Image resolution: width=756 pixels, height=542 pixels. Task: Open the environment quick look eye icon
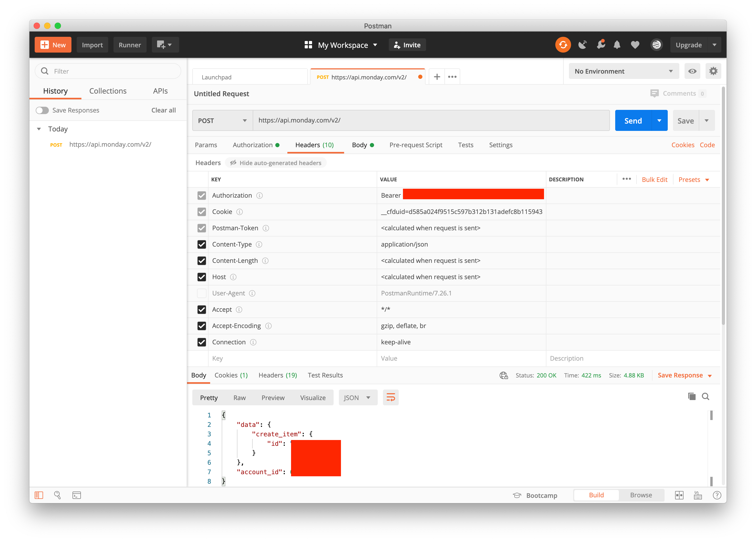[x=692, y=71]
